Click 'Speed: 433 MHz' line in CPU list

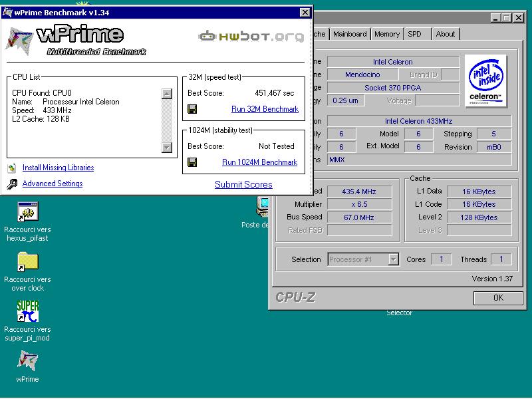point(42,110)
